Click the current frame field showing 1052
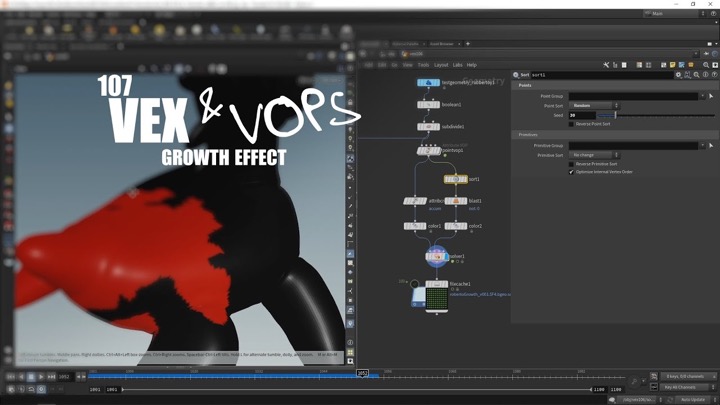The height and width of the screenshot is (405, 720). [65, 377]
